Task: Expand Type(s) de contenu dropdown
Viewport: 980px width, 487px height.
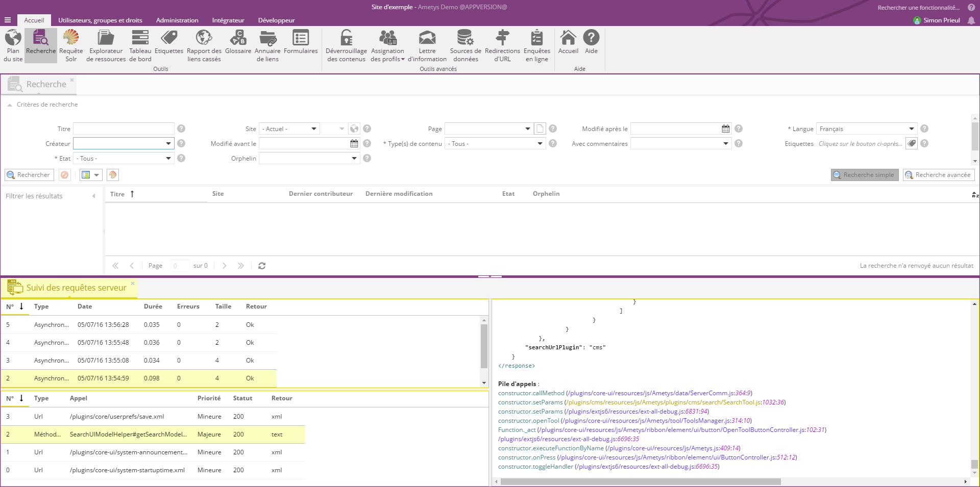Action: [x=540, y=144]
